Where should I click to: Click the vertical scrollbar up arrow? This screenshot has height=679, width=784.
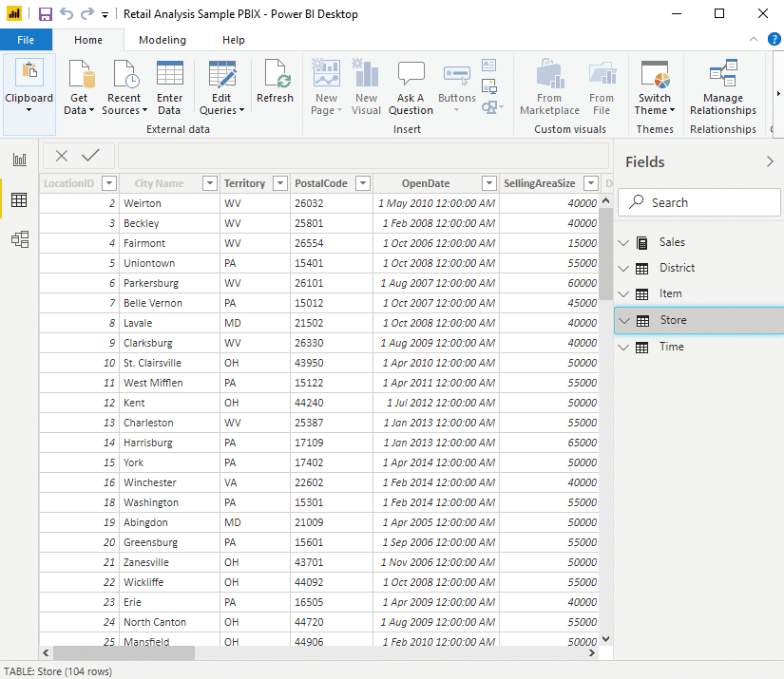pos(606,200)
